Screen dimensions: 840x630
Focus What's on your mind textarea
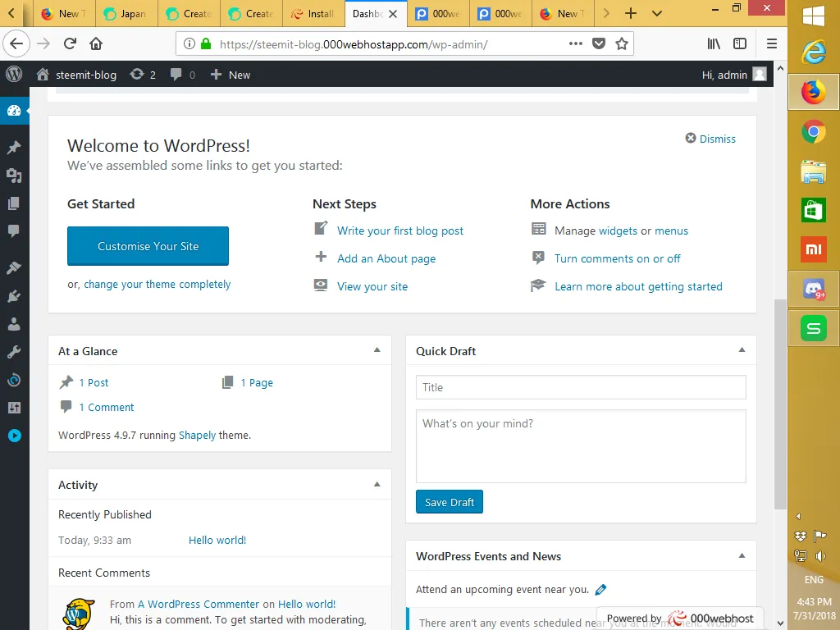point(581,446)
